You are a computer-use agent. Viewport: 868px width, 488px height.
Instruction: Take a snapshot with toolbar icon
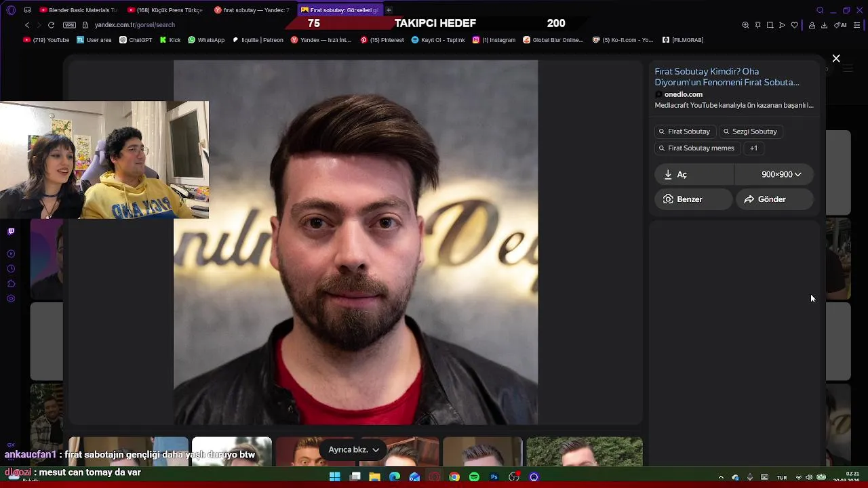(x=770, y=25)
